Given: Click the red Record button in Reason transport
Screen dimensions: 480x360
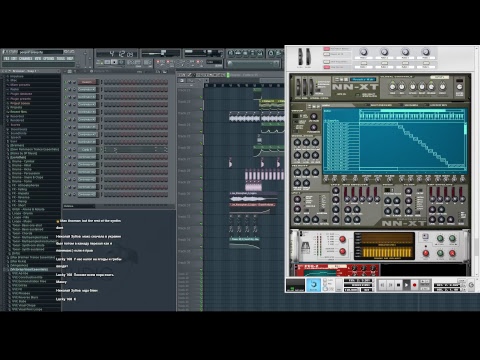Looking at the screenshot, I should pos(414,285).
